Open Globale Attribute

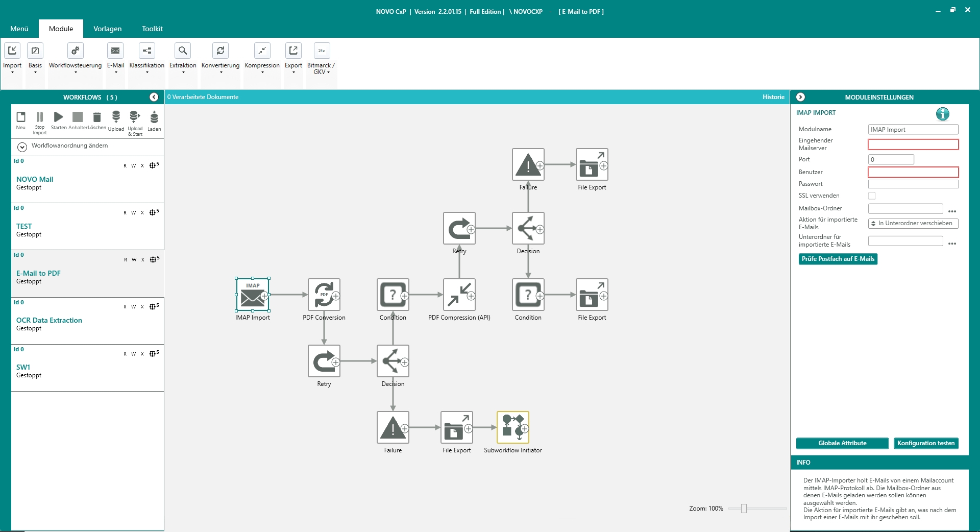[842, 443]
